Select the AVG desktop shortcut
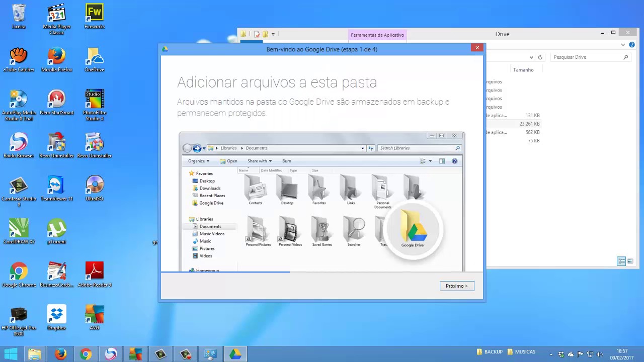644x362 pixels. [95, 318]
